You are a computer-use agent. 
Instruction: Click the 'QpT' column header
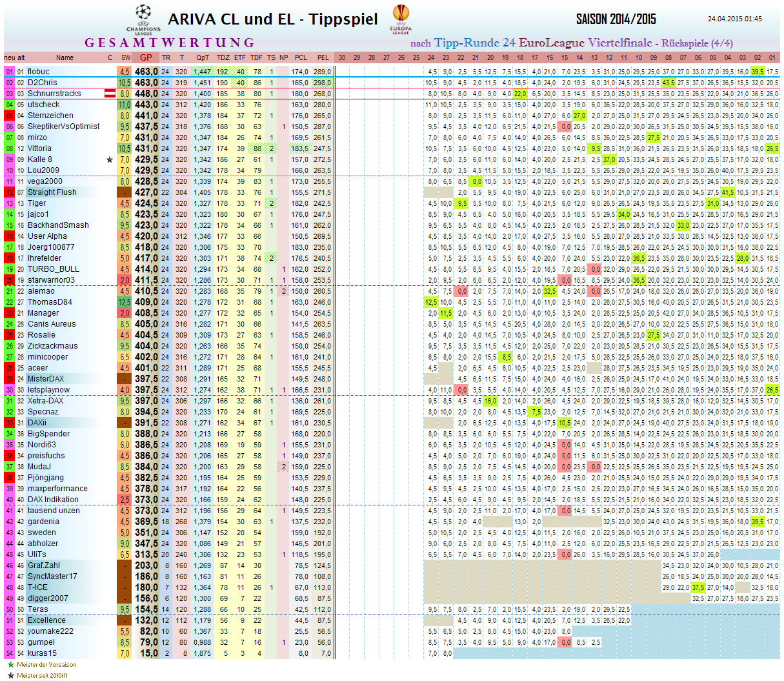click(203, 58)
